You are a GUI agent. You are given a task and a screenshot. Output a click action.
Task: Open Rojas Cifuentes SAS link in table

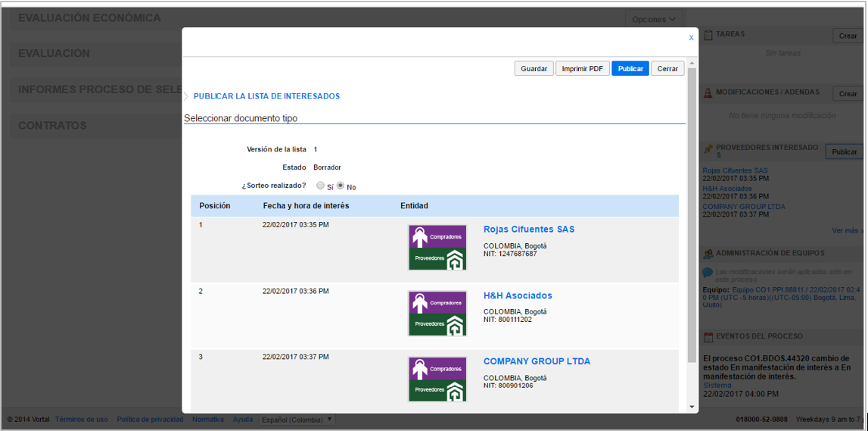529,230
